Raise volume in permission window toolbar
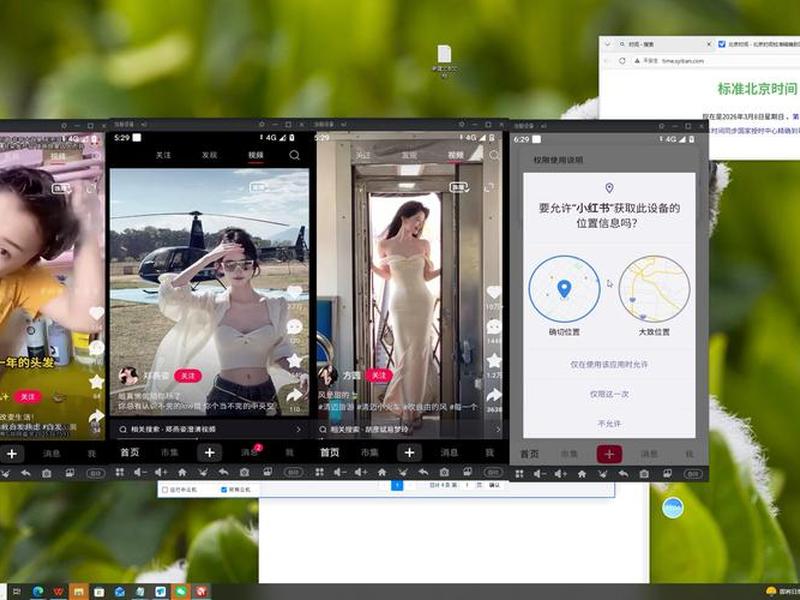Viewport: 800px width, 600px height. click(561, 474)
